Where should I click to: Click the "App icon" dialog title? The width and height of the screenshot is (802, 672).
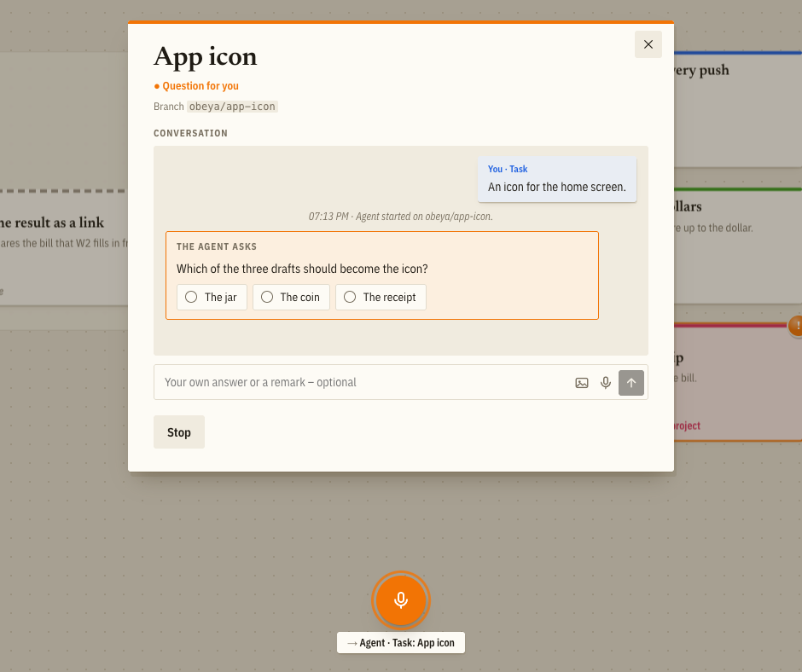pos(205,57)
